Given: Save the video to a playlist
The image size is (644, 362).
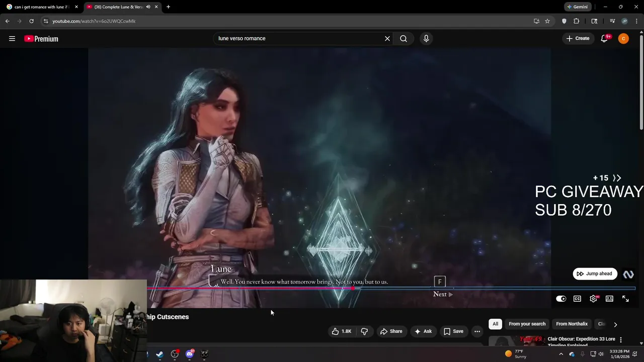Looking at the screenshot, I should coord(453,331).
